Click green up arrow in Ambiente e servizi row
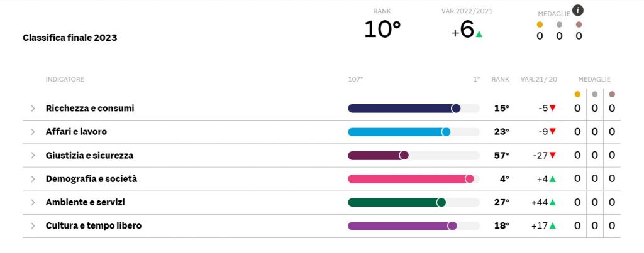This screenshot has height=253, width=644. click(552, 202)
